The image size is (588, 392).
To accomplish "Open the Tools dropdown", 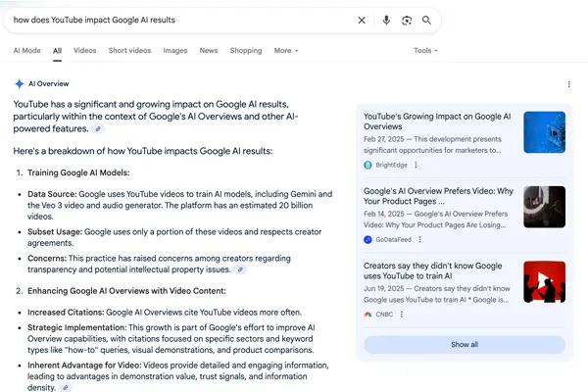I will tap(425, 51).
